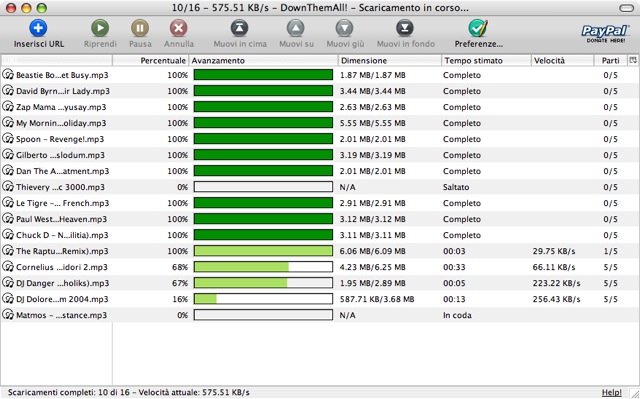Move item to top with Muovi in cima
Screen dimensions: 640x399
coord(240,28)
